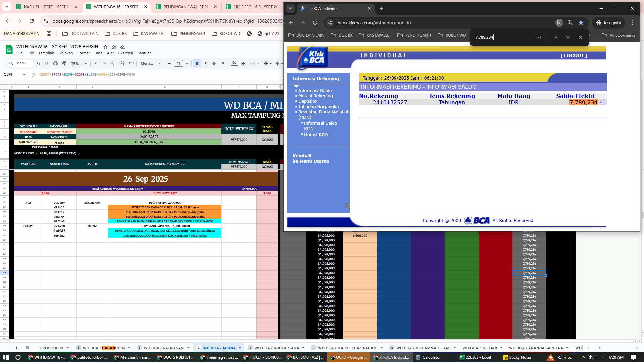
Task: Expand the name box Q298 dropdown
Action: (24, 75)
